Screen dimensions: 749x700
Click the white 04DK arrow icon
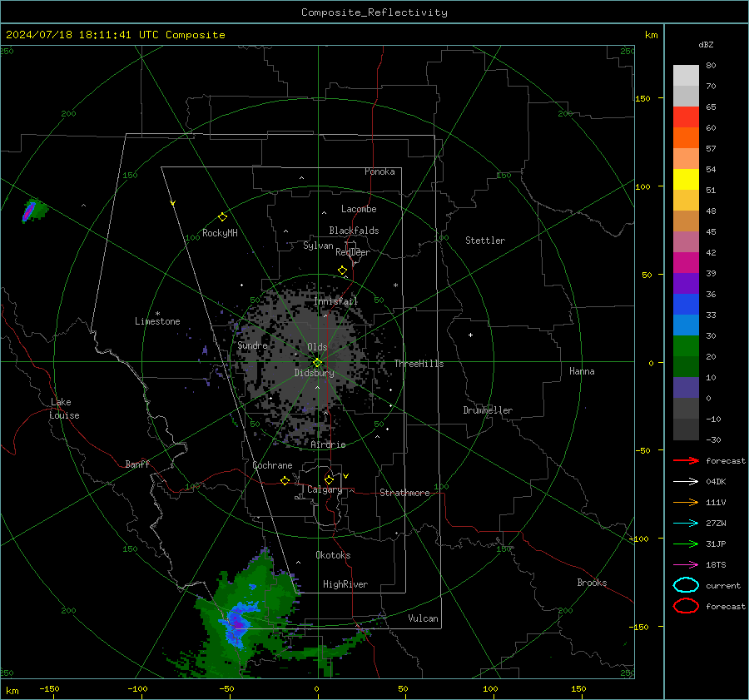[x=686, y=481]
